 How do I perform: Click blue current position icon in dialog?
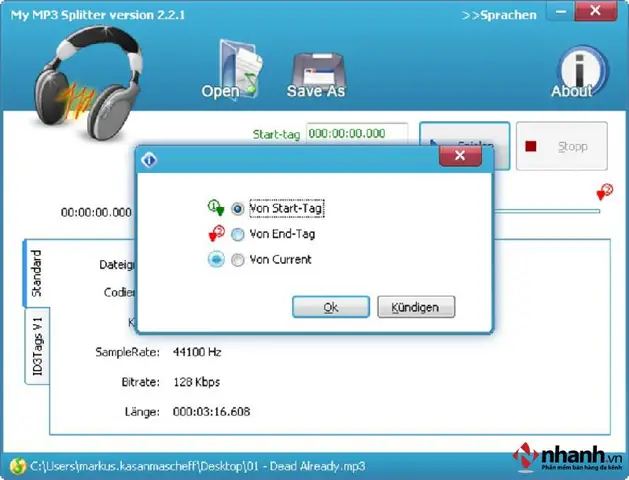(x=216, y=259)
